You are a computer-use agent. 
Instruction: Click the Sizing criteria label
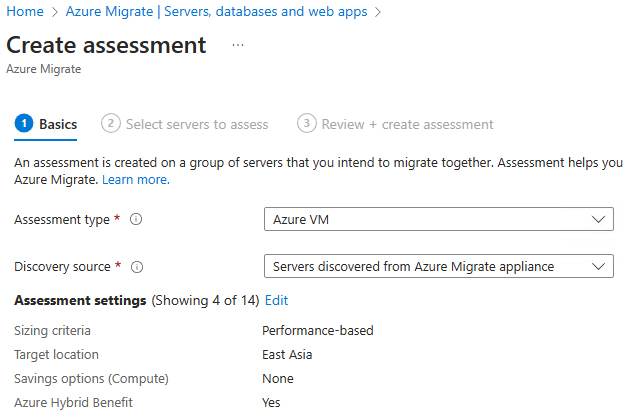tap(52, 331)
